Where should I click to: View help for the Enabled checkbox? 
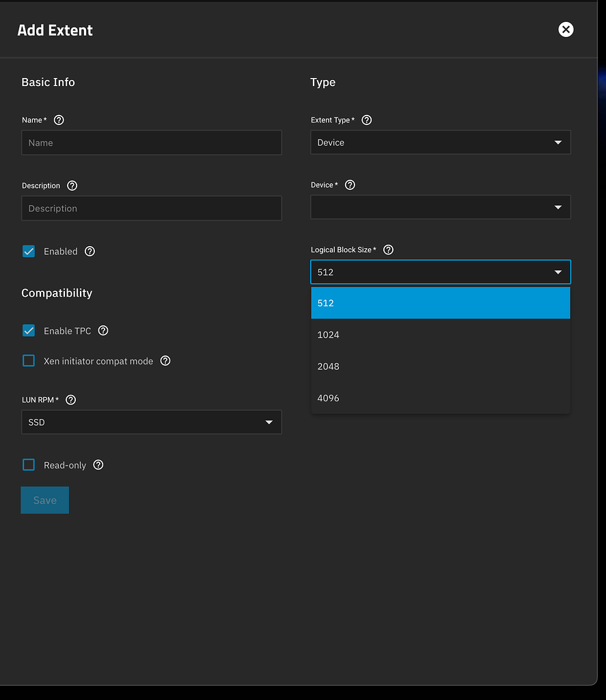pyautogui.click(x=89, y=252)
